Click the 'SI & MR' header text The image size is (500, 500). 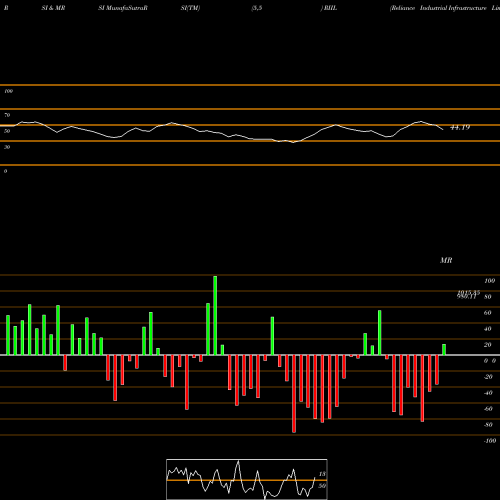[x=53, y=8]
